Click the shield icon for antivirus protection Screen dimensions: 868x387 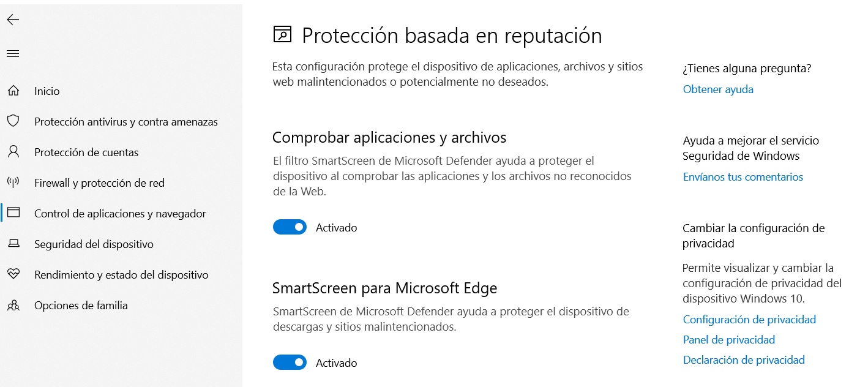coord(13,121)
